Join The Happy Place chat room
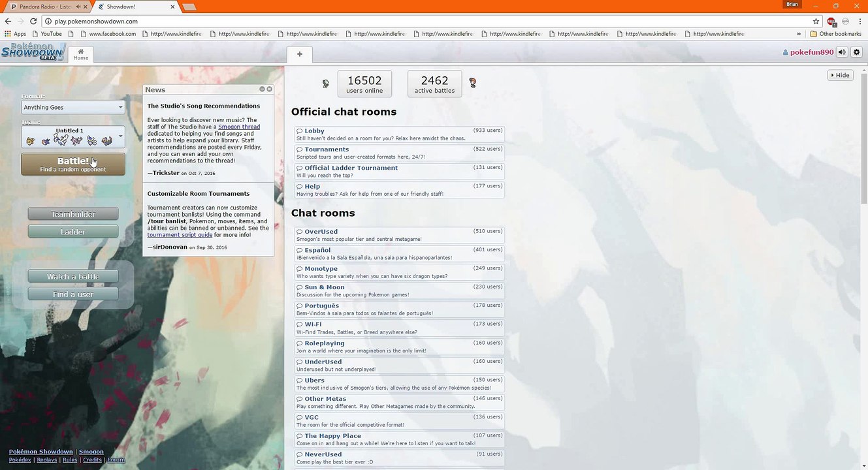This screenshot has height=470, width=868. click(400, 439)
